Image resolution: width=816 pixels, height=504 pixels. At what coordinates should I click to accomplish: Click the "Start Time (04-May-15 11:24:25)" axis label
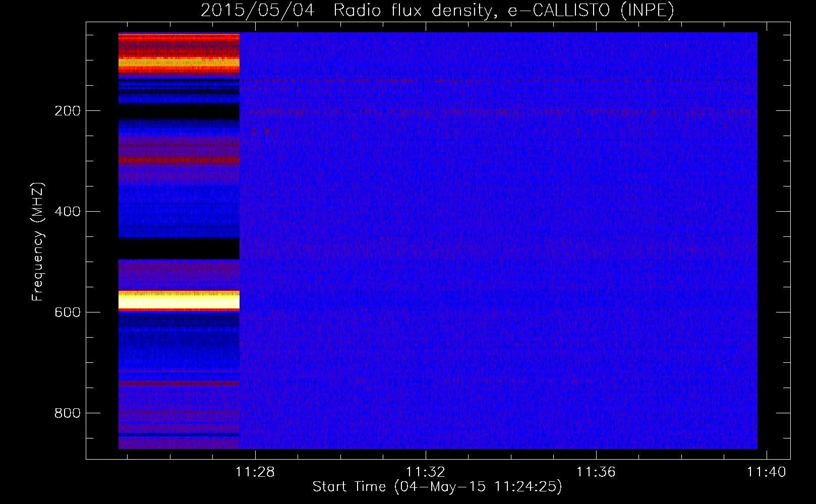pyautogui.click(x=437, y=487)
